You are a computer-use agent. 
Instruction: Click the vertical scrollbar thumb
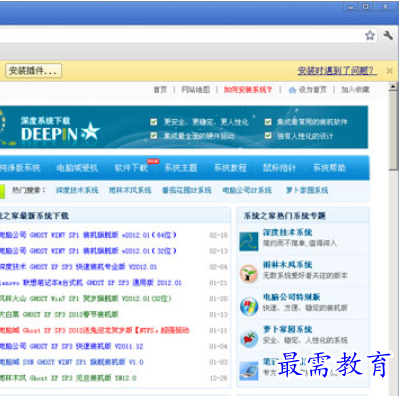click(x=393, y=132)
